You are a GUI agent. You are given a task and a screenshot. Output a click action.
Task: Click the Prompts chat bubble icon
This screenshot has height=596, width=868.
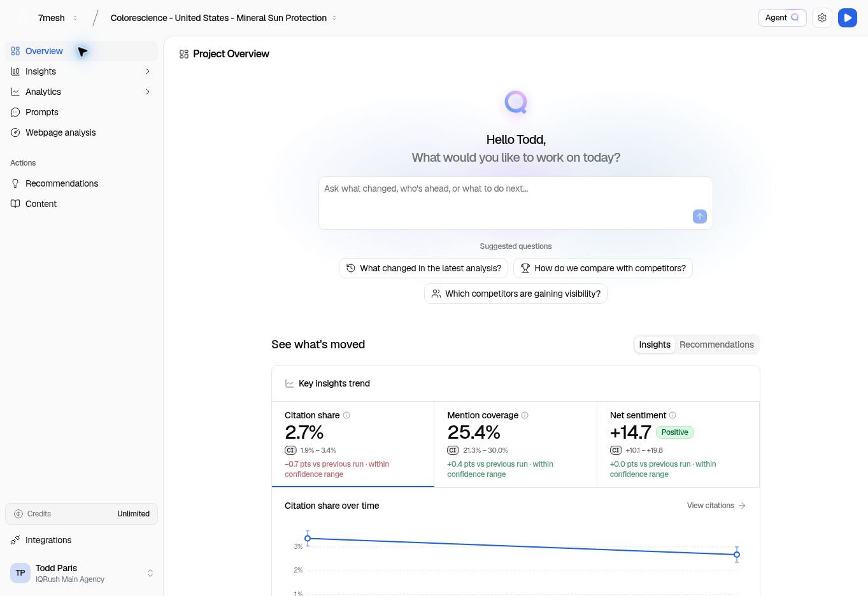(15, 112)
